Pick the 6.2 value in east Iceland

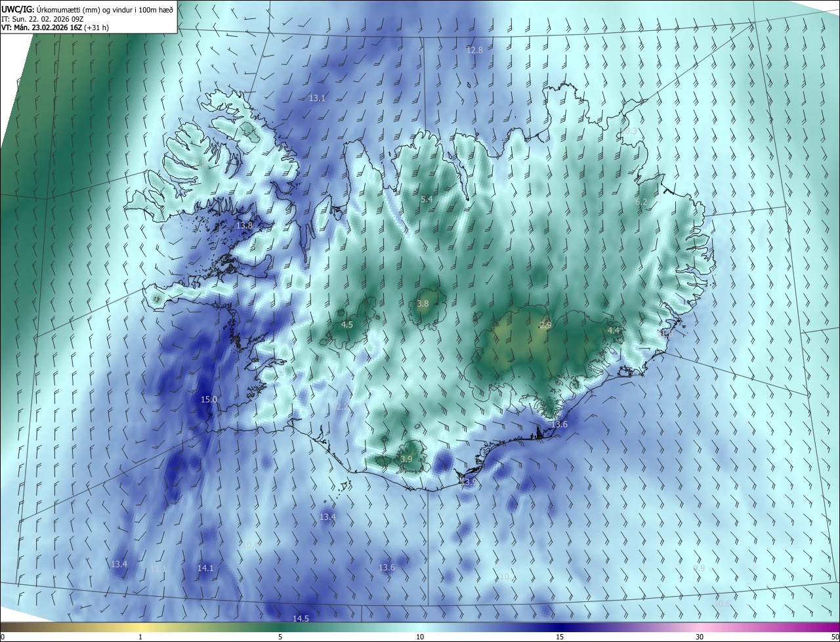click(641, 202)
